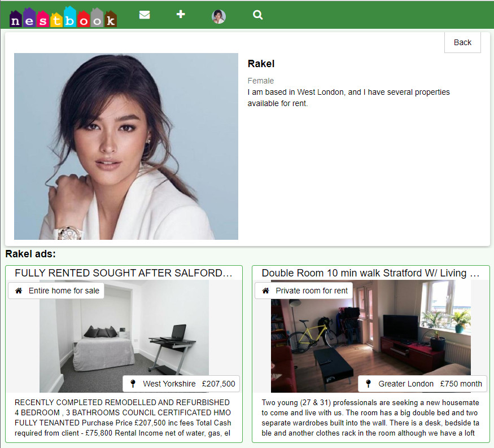The height and width of the screenshot is (448, 494).
Task: Open the Salford ad title
Action: (124, 273)
